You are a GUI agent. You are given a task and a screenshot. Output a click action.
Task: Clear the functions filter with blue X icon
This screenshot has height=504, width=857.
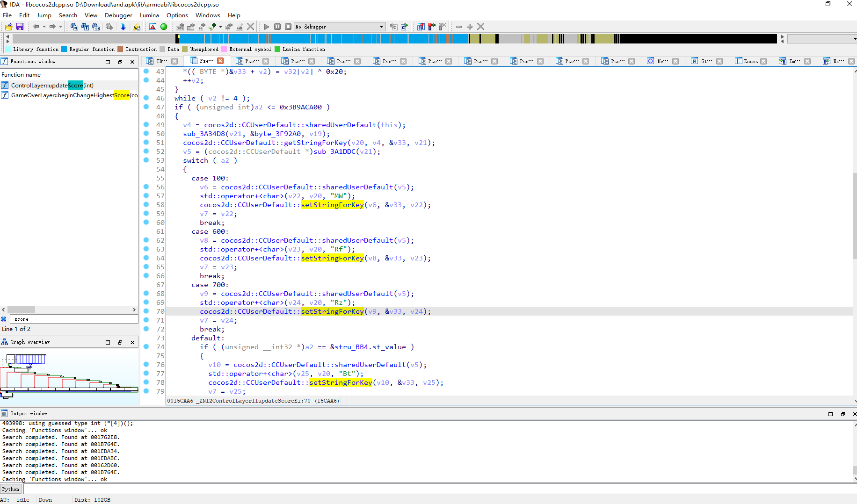point(4,319)
